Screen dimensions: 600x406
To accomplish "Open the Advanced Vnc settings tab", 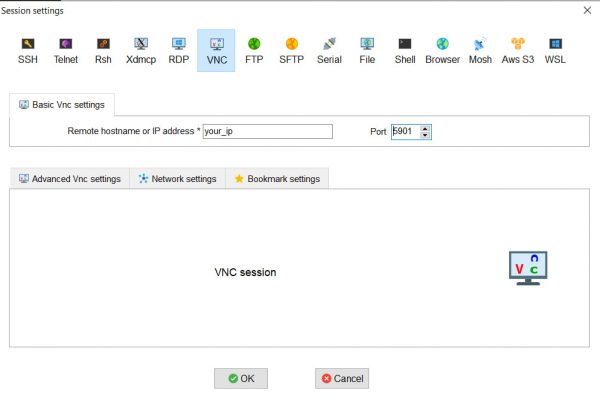I will 70,179.
